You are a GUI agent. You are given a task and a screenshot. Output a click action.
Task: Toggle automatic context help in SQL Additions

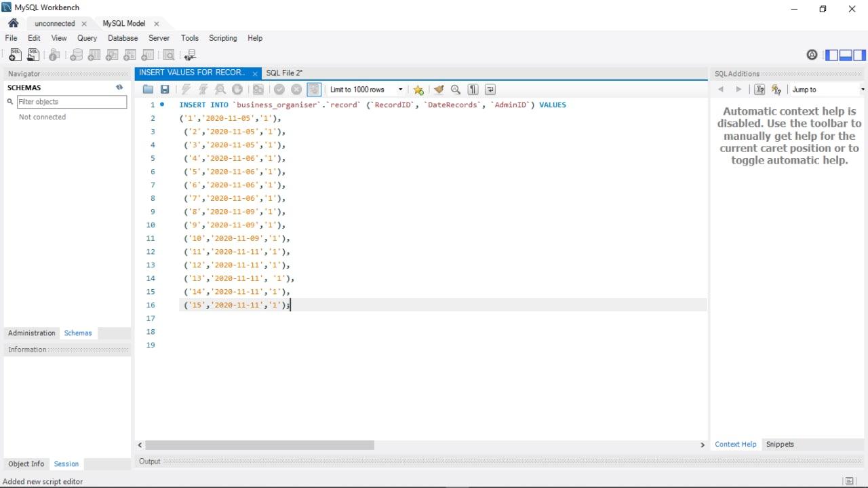[776, 89]
